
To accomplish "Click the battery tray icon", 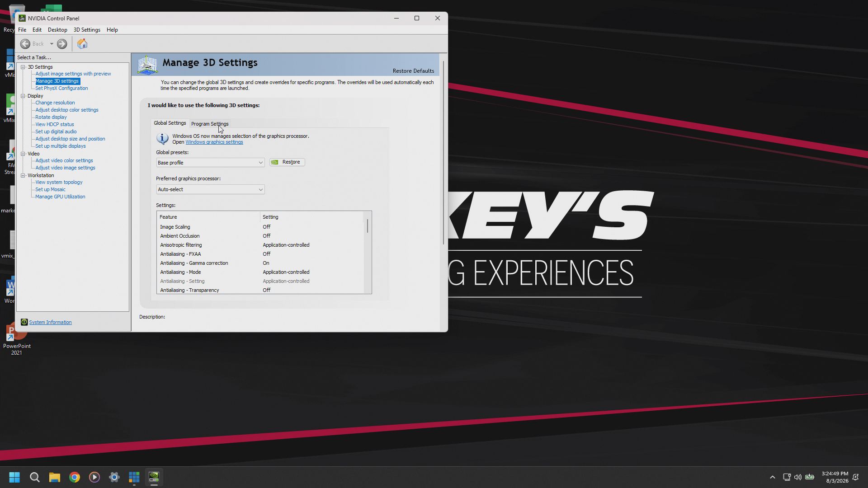I will (x=810, y=477).
